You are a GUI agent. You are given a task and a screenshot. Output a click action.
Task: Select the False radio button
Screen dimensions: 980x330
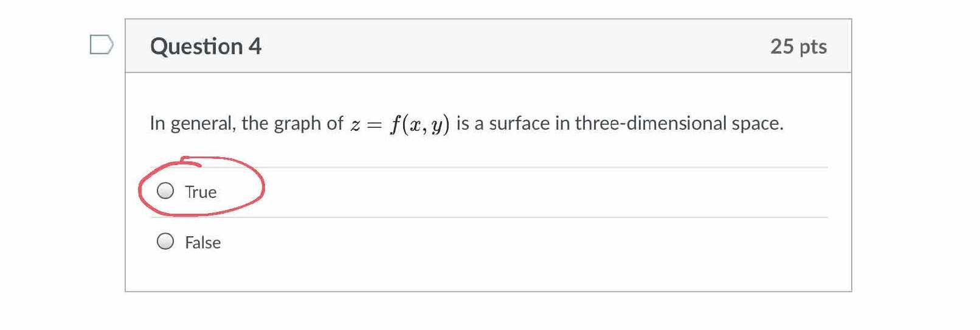click(165, 242)
